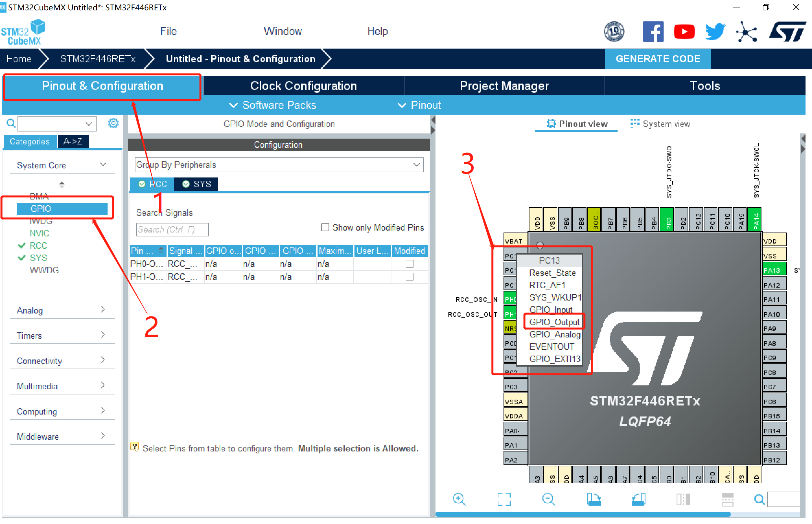Screen dimensions: 812x524
Task: Choose GPIO_Output from PC13 menu
Action: tap(554, 322)
